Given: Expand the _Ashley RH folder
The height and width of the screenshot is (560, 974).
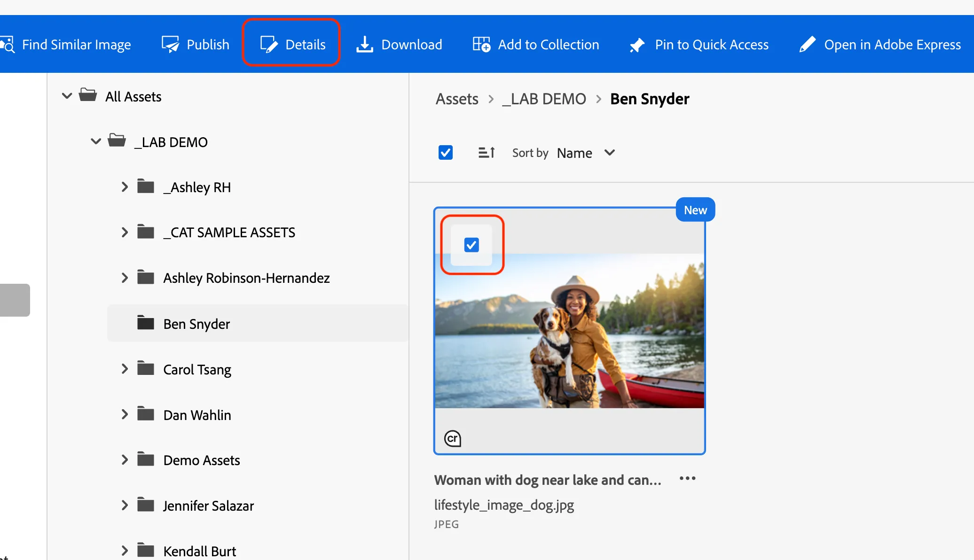Looking at the screenshot, I should (x=125, y=187).
